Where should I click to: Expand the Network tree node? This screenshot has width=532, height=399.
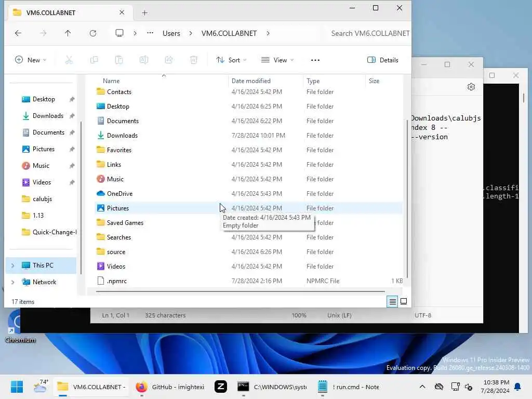coord(13,282)
